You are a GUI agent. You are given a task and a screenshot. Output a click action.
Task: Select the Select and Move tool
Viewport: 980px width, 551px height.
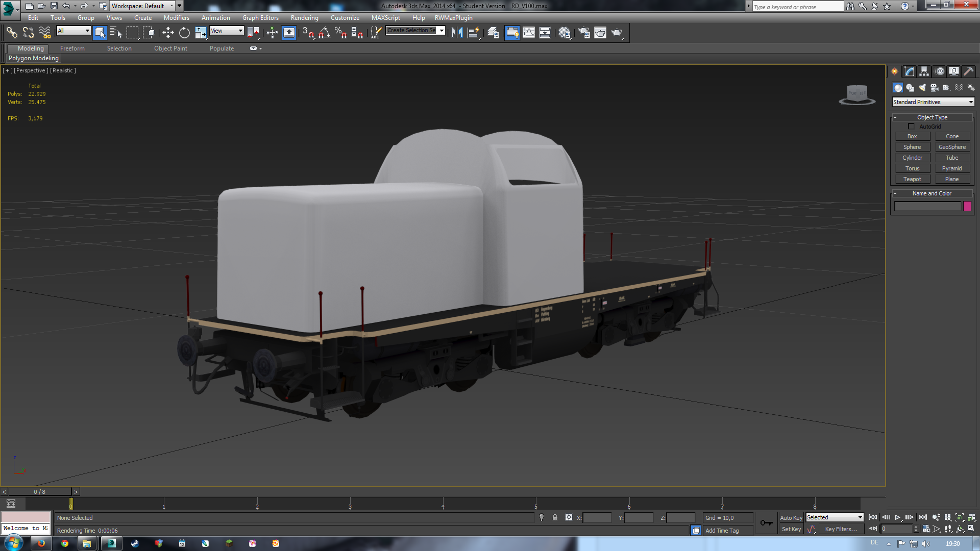(x=168, y=33)
